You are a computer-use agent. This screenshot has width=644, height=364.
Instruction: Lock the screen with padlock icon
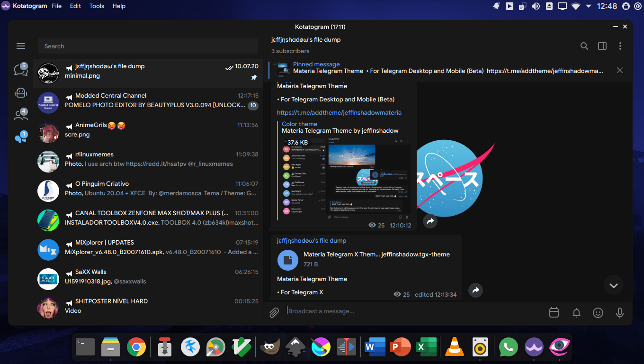(625, 6)
